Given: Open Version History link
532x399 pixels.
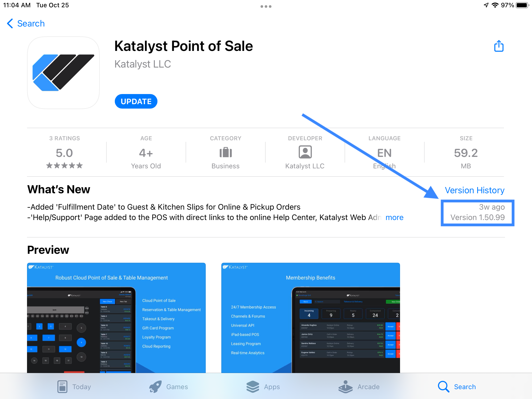Looking at the screenshot, I should pyautogui.click(x=475, y=190).
